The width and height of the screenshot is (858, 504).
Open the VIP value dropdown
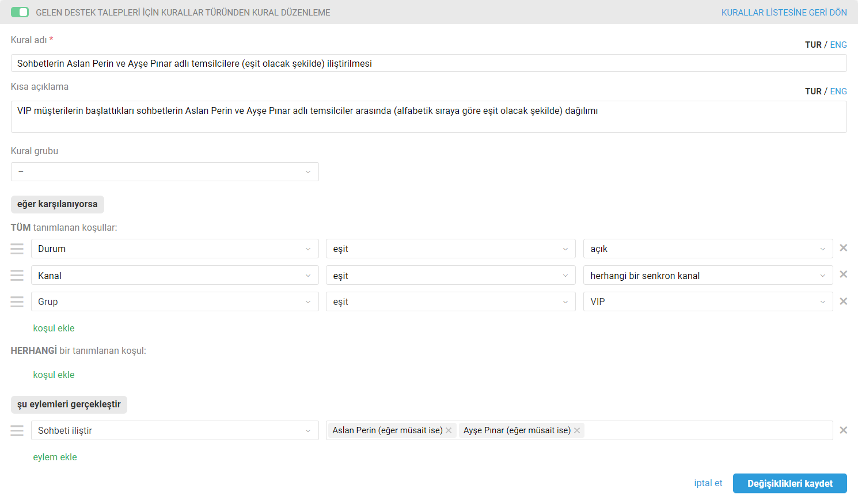tap(708, 301)
